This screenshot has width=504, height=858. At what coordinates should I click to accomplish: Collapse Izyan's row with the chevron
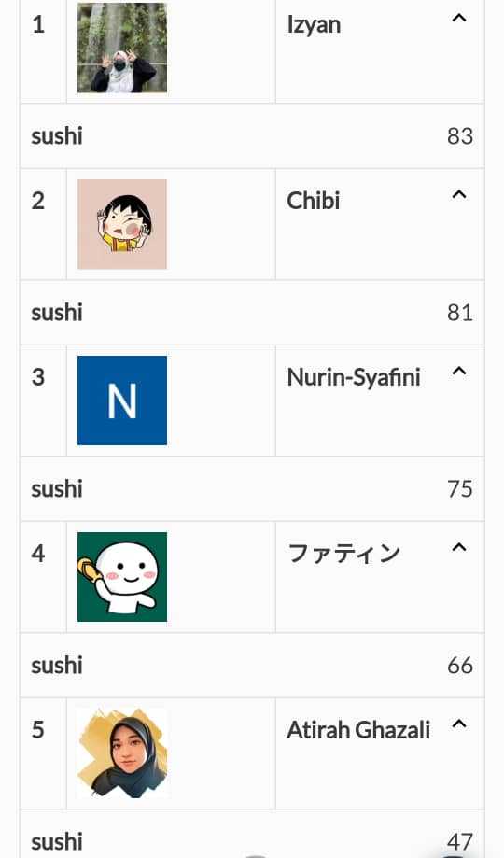[x=459, y=18]
